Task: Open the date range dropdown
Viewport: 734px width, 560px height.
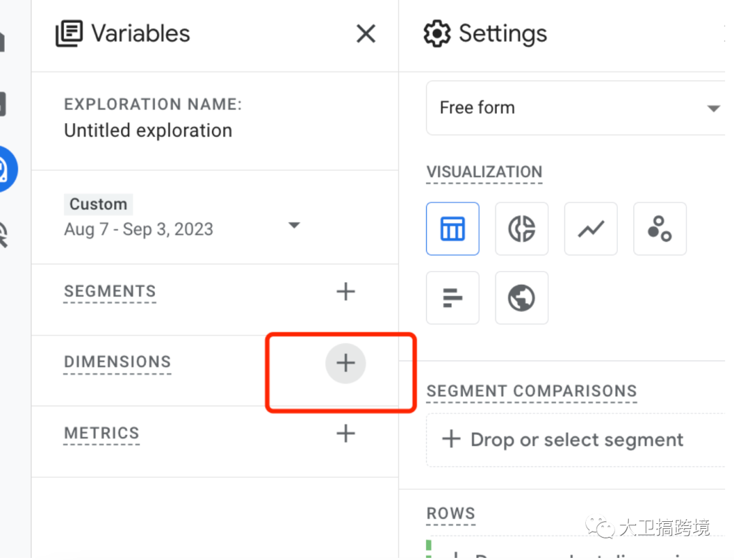Action: click(x=294, y=225)
